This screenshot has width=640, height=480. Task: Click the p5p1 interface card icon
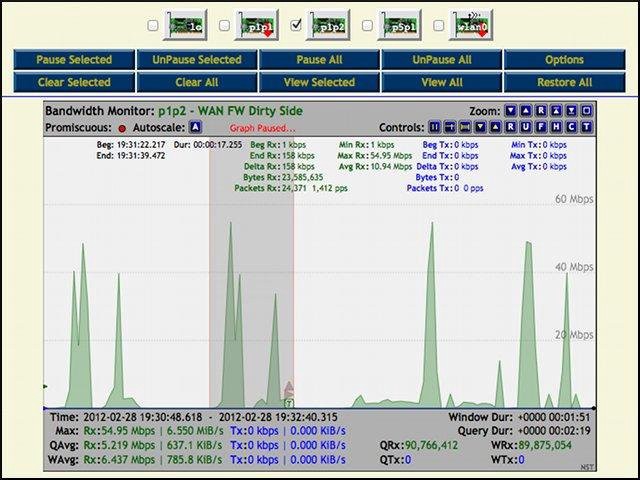399,25
